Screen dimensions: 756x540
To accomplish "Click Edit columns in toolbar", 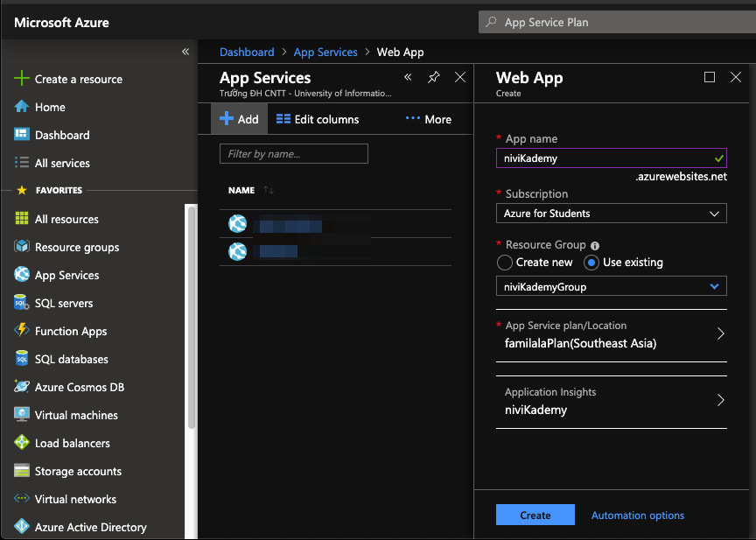I will (x=318, y=119).
